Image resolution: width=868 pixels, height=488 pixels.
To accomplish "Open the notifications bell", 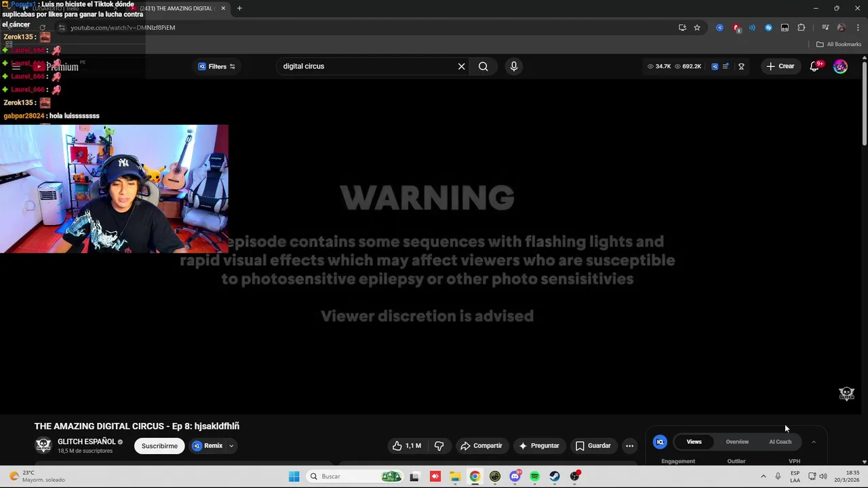I will (814, 66).
